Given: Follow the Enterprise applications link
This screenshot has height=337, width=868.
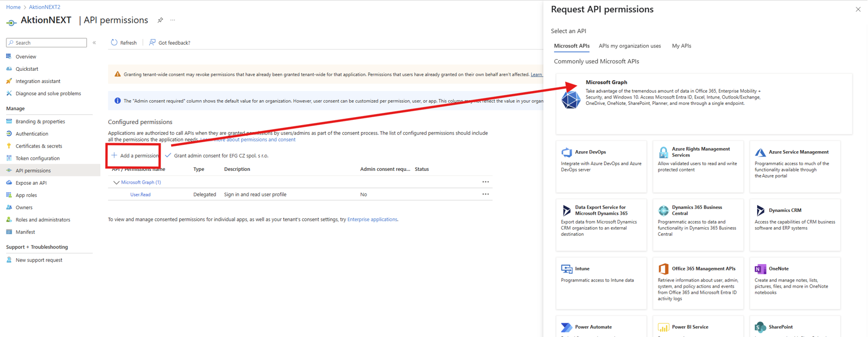Looking at the screenshot, I should (372, 219).
